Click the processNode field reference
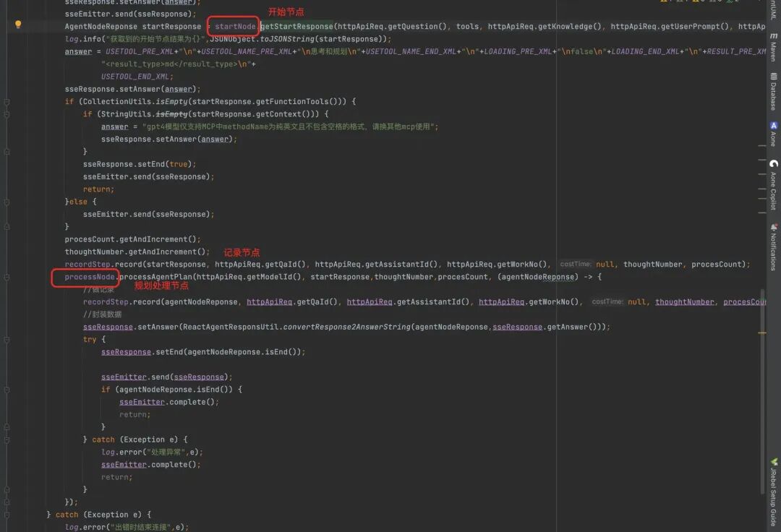The height and width of the screenshot is (532, 781). click(90, 277)
